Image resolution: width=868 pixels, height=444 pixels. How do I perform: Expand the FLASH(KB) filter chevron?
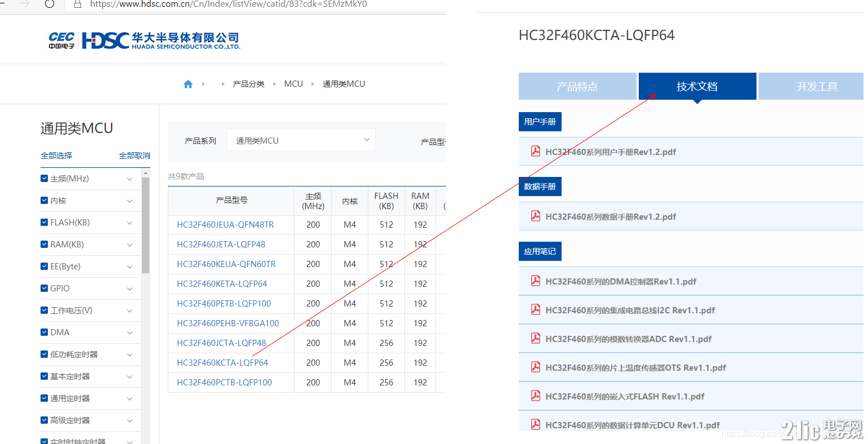tap(130, 223)
